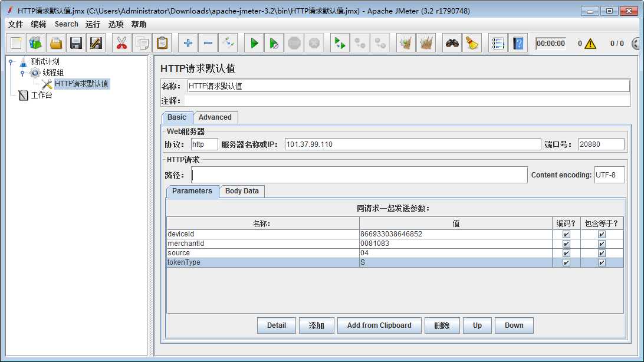The height and width of the screenshot is (362, 644).
Task: Click the Detail button
Action: [x=277, y=325]
